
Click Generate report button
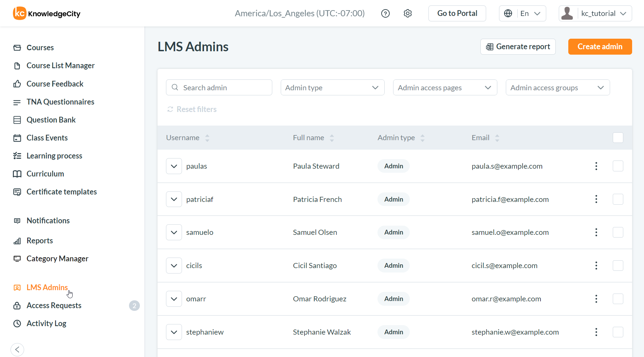[518, 46]
